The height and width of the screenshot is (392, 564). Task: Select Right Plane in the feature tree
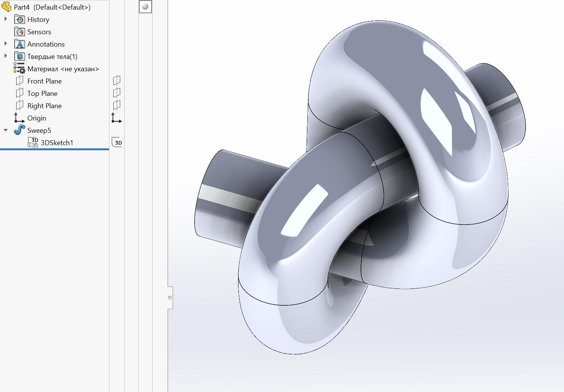[x=44, y=106]
